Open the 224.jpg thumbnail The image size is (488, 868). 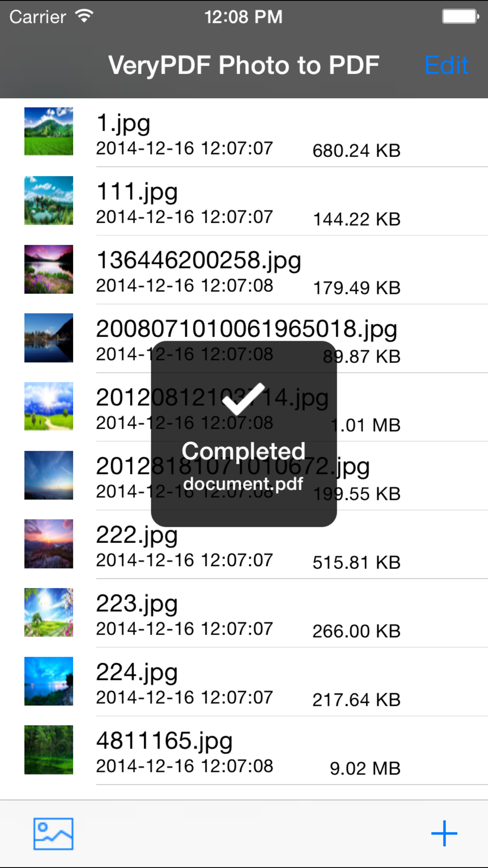[x=49, y=681]
